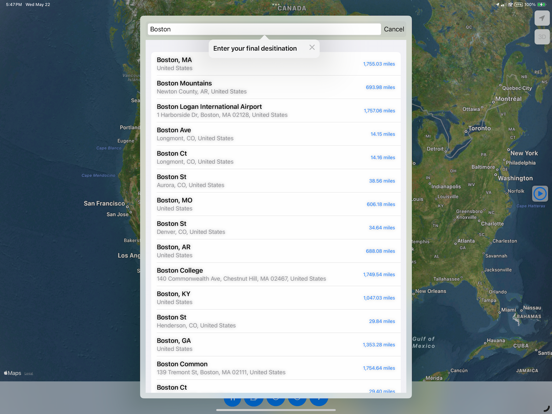This screenshot has height=414, width=552.
Task: Pick Boston College on Commonwealth Ave
Action: click(276, 275)
